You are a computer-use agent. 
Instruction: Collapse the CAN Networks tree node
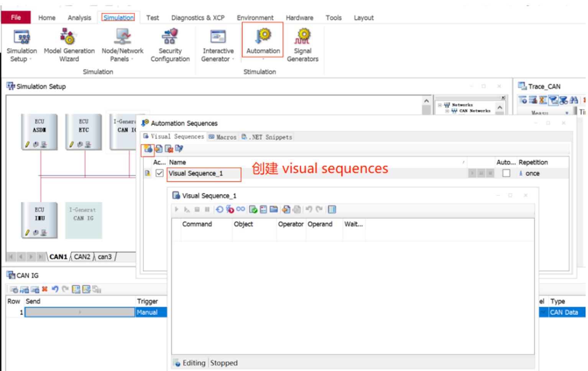pos(447,111)
